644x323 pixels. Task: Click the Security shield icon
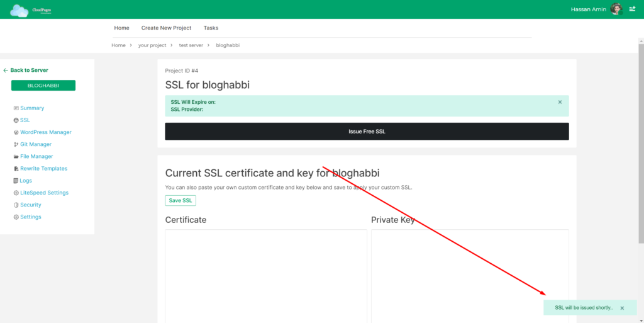tap(16, 205)
